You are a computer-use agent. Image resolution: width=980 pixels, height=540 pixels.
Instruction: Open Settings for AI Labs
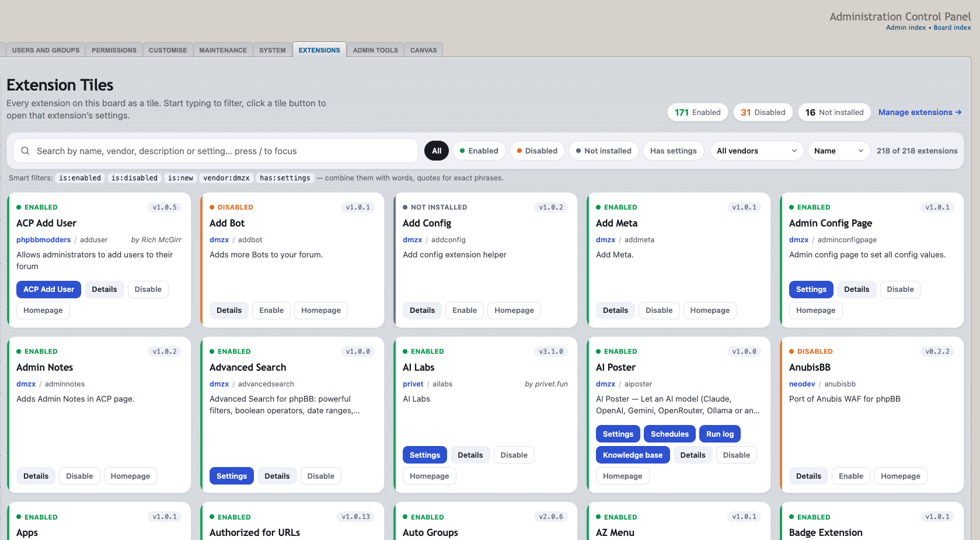(425, 455)
